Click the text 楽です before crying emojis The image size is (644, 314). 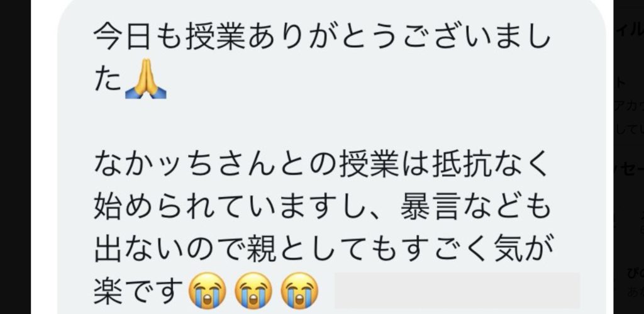(138, 291)
